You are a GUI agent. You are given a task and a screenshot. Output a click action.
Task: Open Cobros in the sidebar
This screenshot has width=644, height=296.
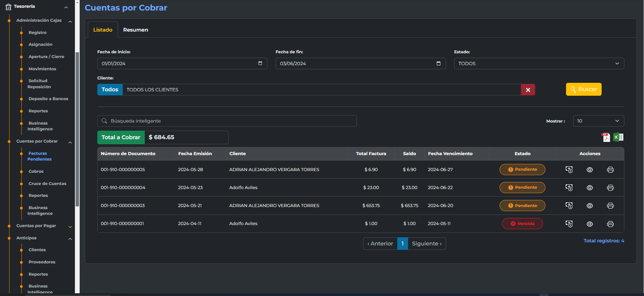coord(36,171)
